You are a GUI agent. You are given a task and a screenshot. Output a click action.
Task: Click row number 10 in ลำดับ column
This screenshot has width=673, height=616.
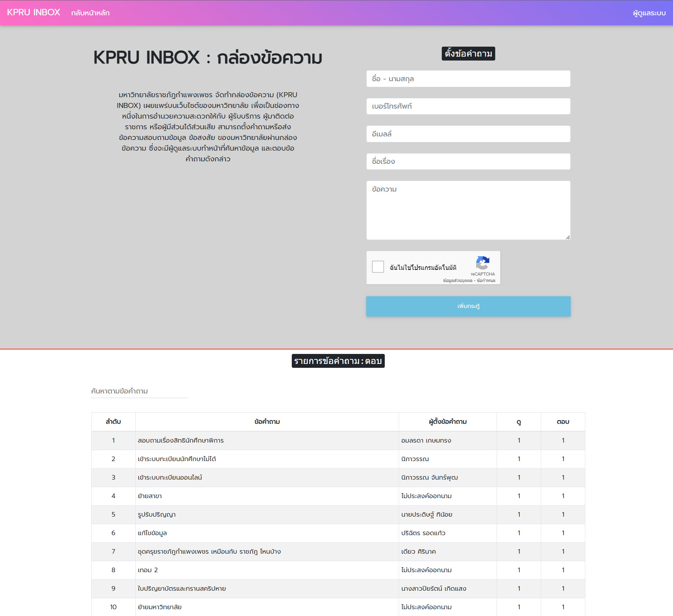tap(113, 607)
